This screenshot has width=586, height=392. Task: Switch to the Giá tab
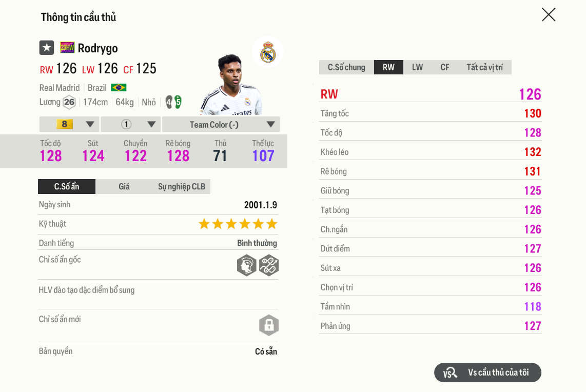pos(125,186)
